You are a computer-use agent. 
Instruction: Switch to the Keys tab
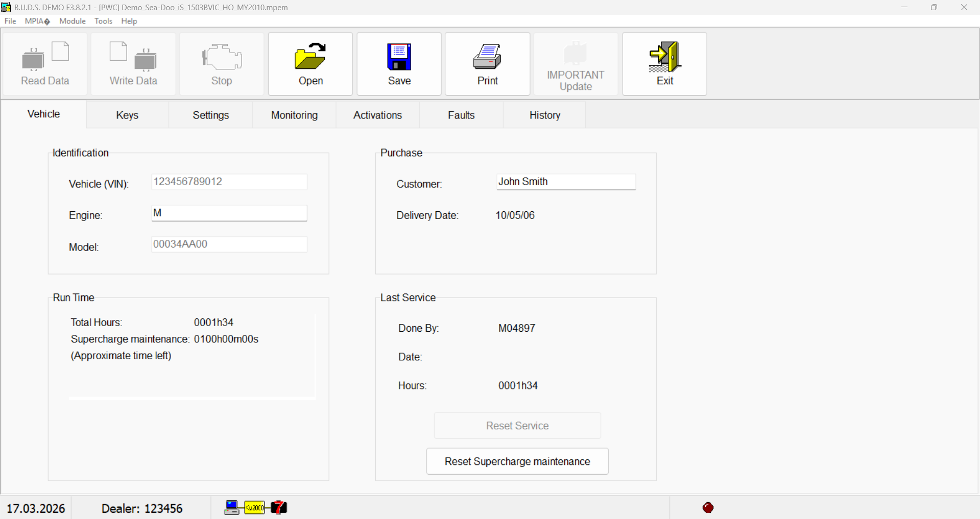point(127,115)
